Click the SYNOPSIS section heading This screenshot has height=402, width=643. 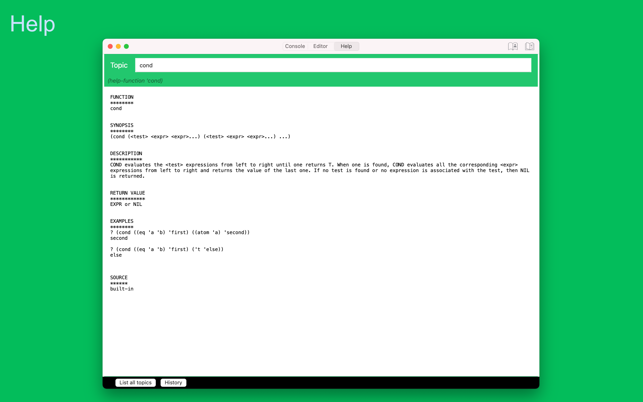click(x=122, y=125)
